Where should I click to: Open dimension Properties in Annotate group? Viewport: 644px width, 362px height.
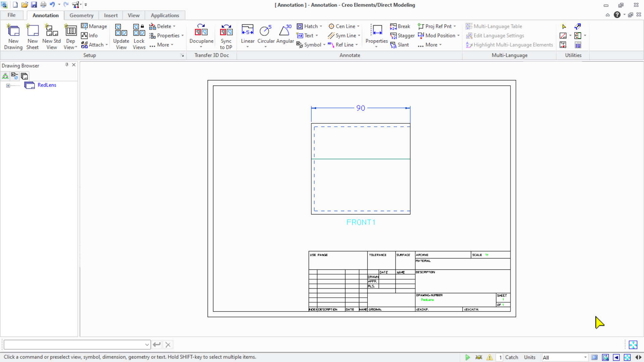pyautogui.click(x=376, y=36)
